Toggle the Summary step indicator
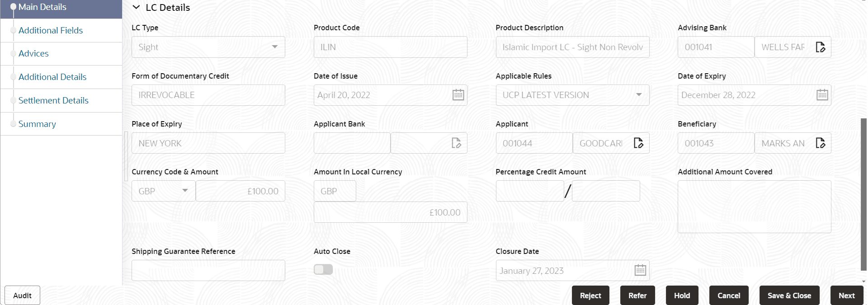The height and width of the screenshot is (305, 868). pos(13,124)
